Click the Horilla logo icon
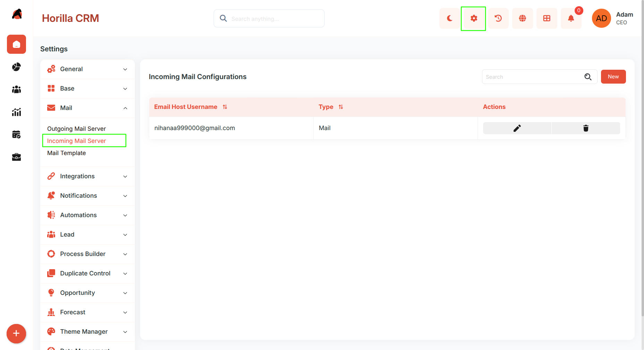Screen dimensions: 644x350 point(17,14)
